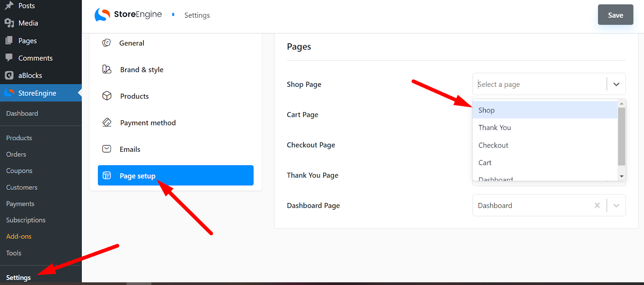Click the Cart Page label

(x=303, y=115)
